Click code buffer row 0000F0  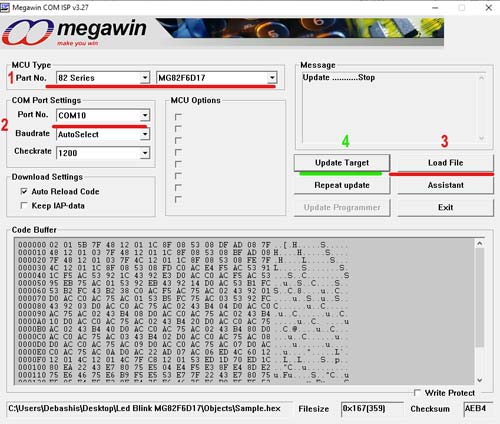click(183, 360)
